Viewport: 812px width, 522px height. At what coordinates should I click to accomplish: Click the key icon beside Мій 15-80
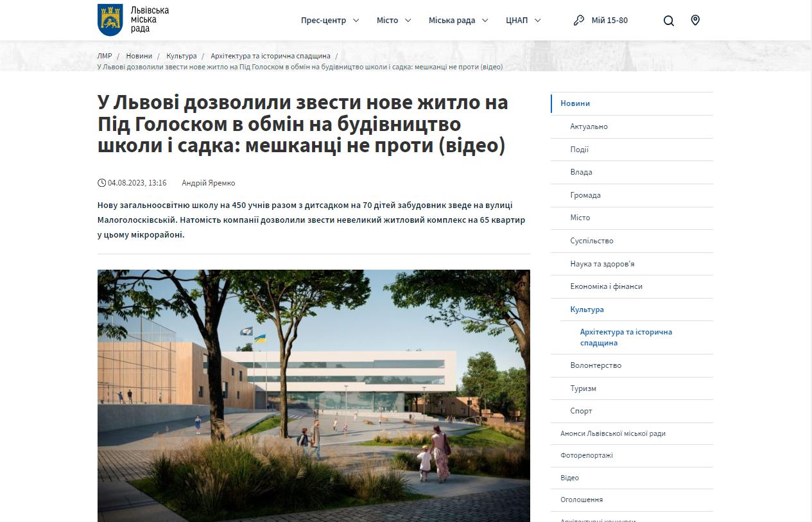(x=578, y=21)
